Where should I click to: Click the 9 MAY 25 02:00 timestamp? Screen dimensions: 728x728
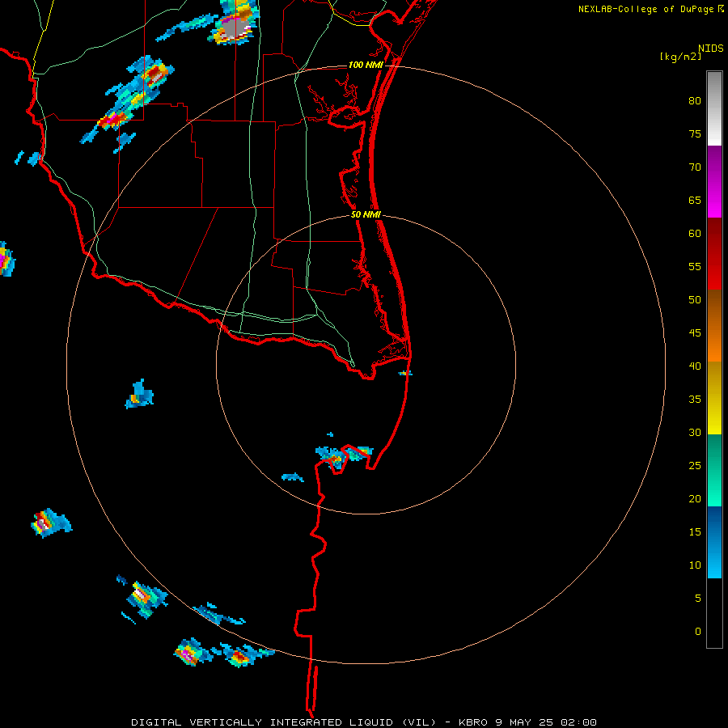pos(546,722)
